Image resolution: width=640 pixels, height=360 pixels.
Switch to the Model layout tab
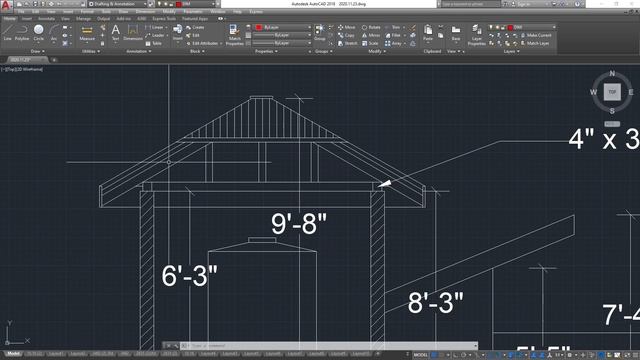pos(13,353)
